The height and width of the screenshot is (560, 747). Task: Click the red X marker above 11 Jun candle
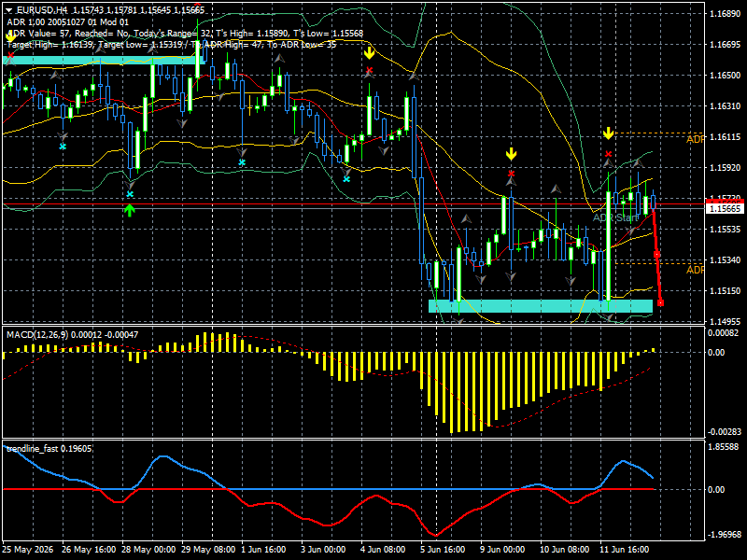point(609,154)
